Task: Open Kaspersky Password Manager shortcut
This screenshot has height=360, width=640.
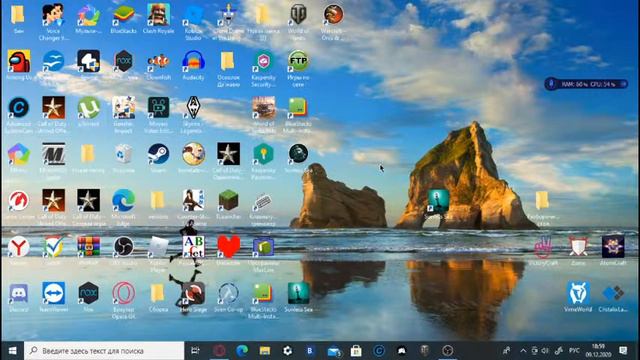Action: pos(263,154)
